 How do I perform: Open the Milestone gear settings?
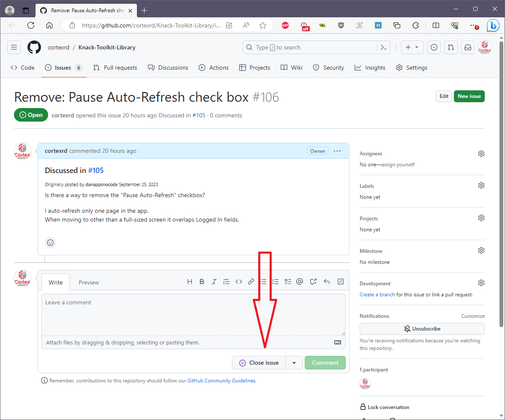pos(481,250)
